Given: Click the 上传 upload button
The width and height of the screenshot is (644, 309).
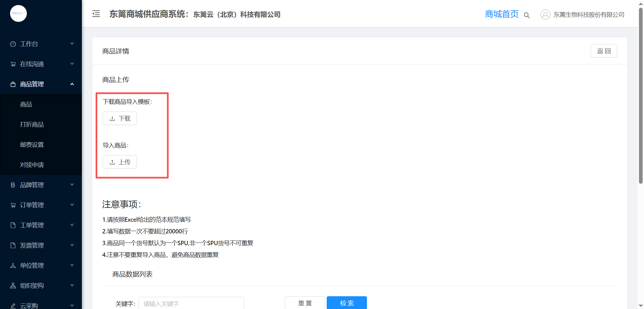Looking at the screenshot, I should tap(120, 162).
